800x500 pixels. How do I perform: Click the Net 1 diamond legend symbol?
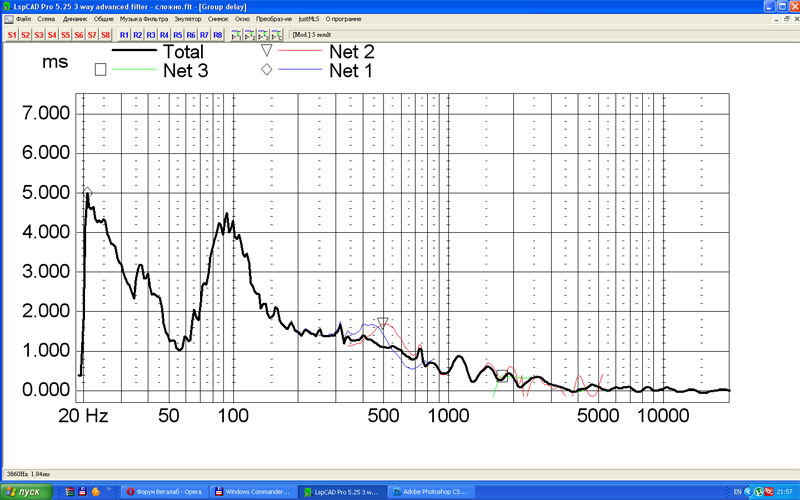pos(266,69)
